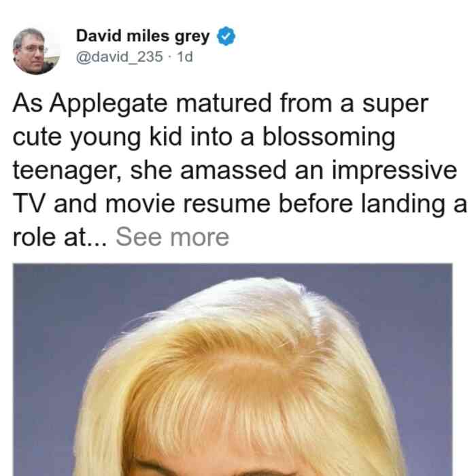Tap the dot separator before 1d
476x476 pixels.
(x=170, y=57)
